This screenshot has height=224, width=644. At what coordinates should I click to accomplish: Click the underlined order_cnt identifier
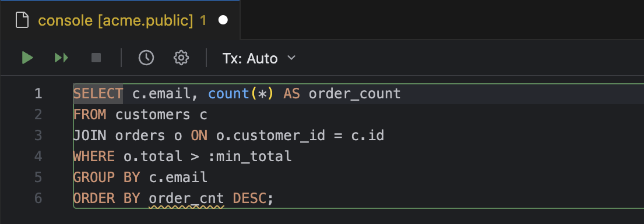pos(186,198)
